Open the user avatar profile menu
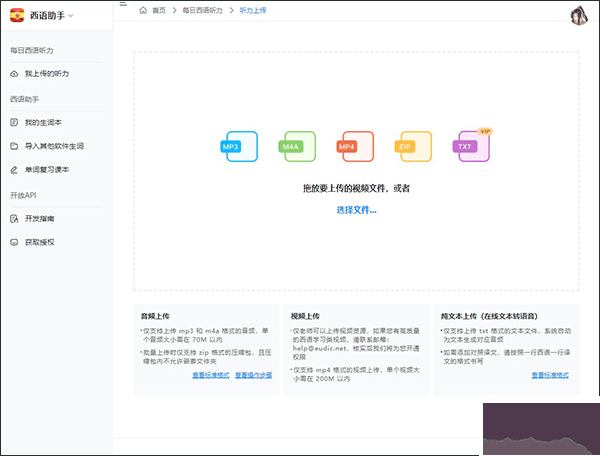Viewport: 600px width, 456px height. pos(579,16)
